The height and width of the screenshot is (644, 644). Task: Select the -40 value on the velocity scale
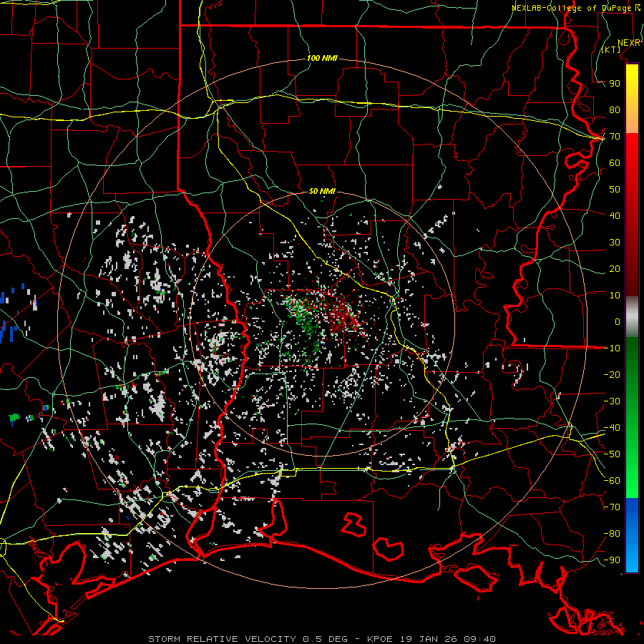point(612,428)
